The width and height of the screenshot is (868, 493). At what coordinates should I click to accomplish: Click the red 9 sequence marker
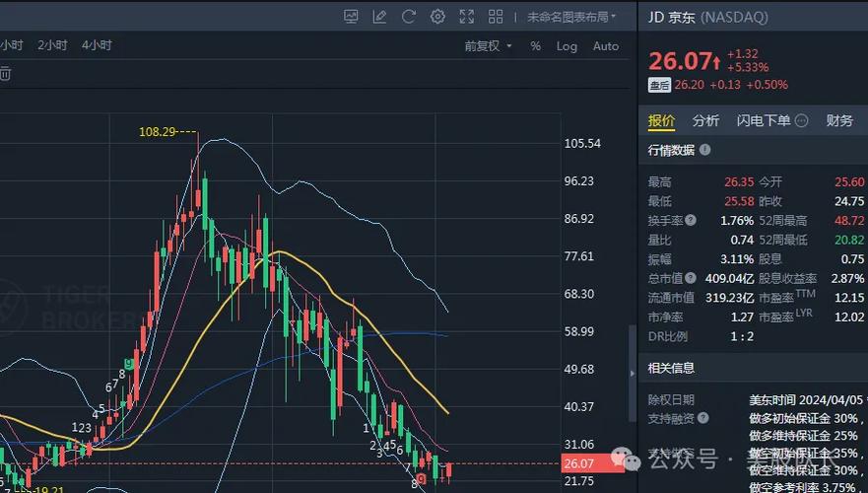[422, 478]
